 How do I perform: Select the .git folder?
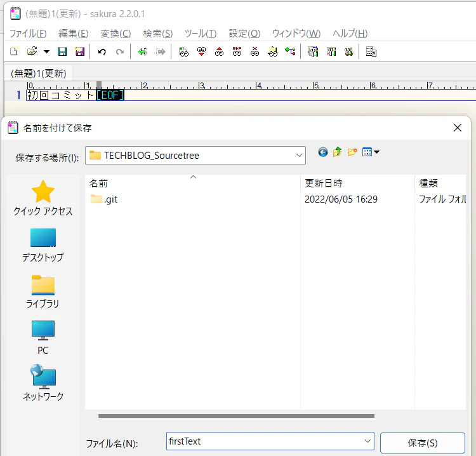[104, 199]
